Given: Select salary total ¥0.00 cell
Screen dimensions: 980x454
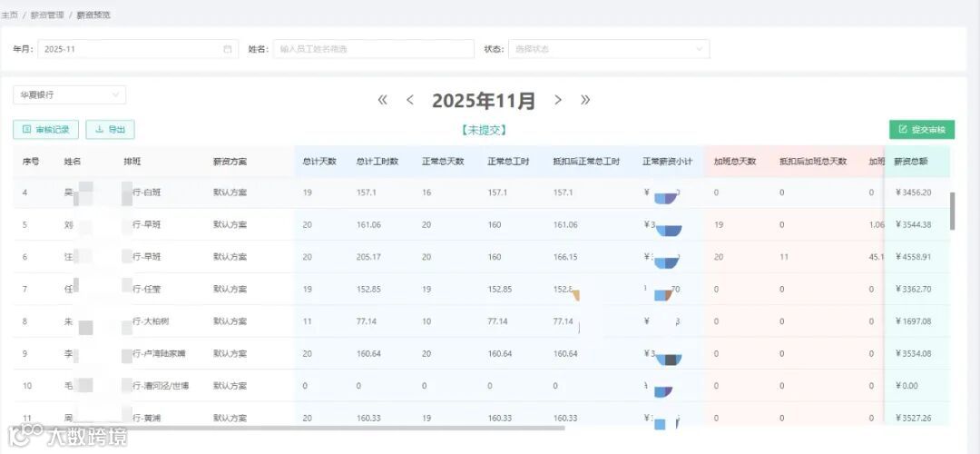Looking at the screenshot, I should coord(906,386).
